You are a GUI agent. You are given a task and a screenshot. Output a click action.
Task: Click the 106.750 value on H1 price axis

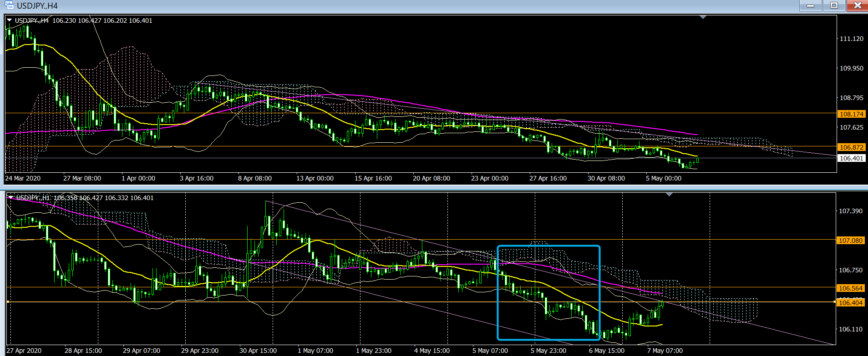[851, 270]
